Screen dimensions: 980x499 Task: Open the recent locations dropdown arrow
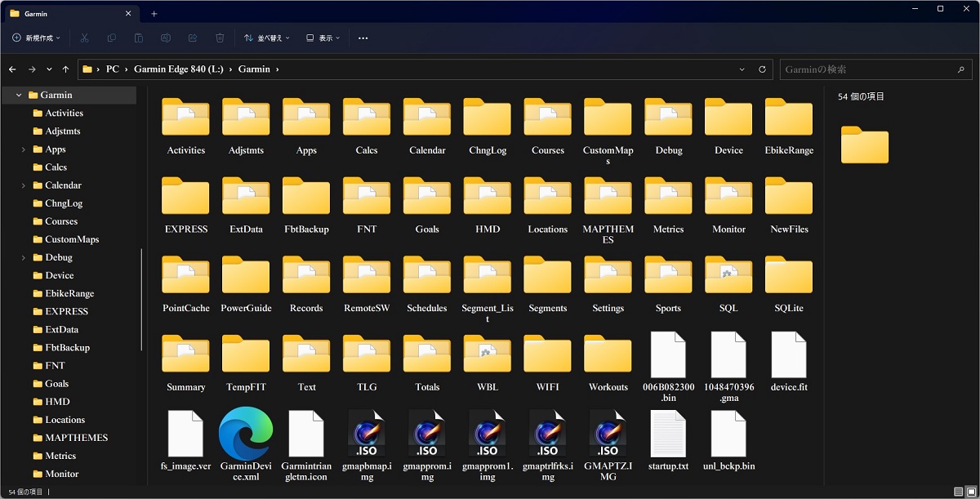click(50, 69)
